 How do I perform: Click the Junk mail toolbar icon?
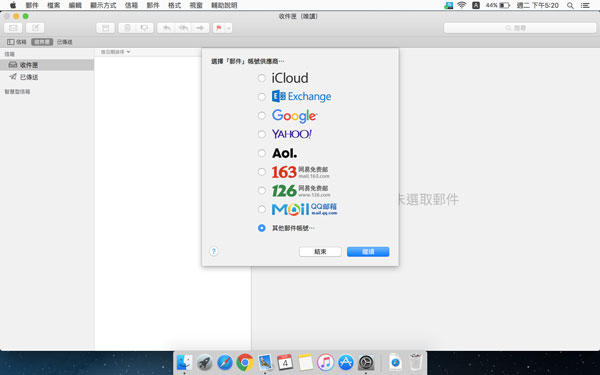click(x=145, y=28)
